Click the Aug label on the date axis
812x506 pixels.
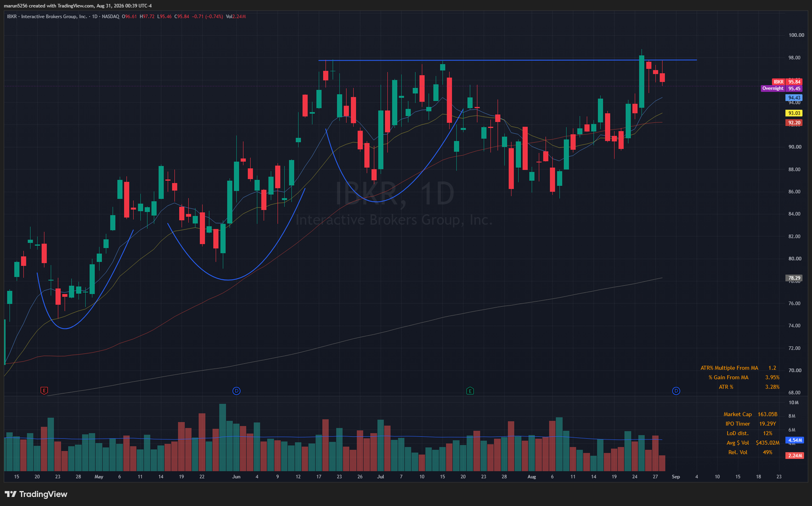532,477
